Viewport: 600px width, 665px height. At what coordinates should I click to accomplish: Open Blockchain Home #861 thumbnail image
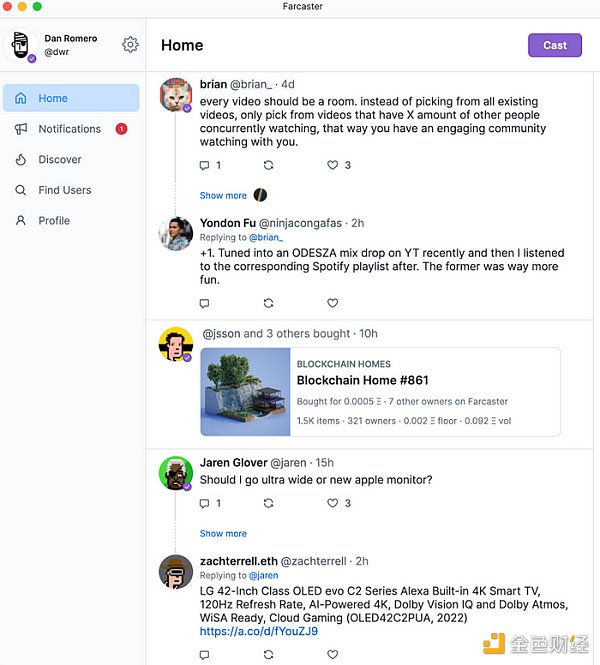[245, 392]
